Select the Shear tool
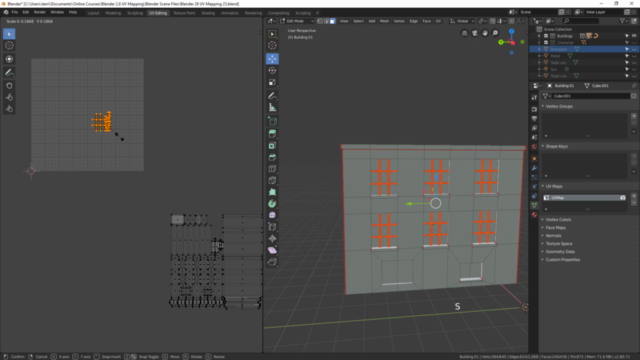 click(272, 250)
